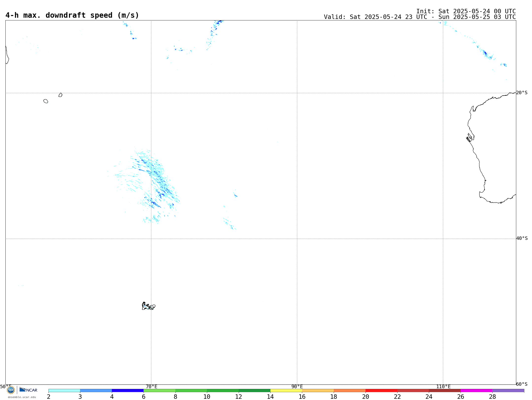Pick the 14–16 m/s yellow swatch
The image size is (532, 400).
coord(286,391)
